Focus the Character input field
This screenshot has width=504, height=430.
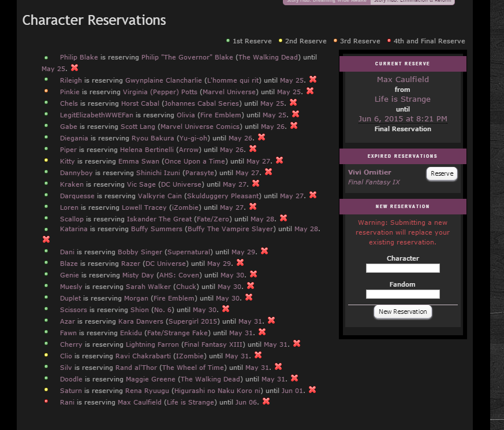click(402, 268)
